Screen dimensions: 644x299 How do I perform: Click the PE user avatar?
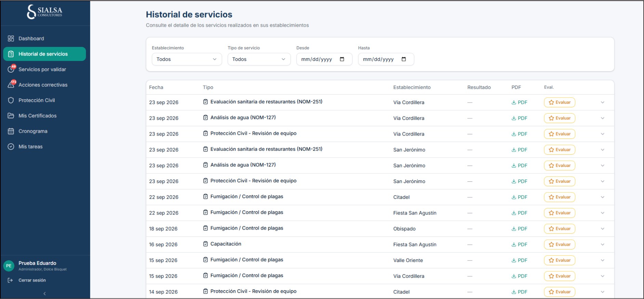(9, 266)
